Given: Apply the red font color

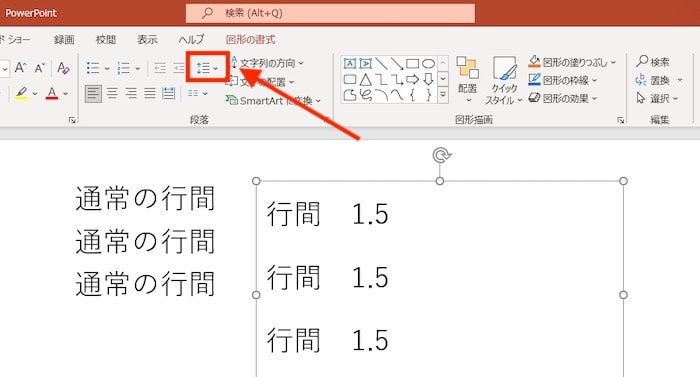Looking at the screenshot, I should pos(52,93).
